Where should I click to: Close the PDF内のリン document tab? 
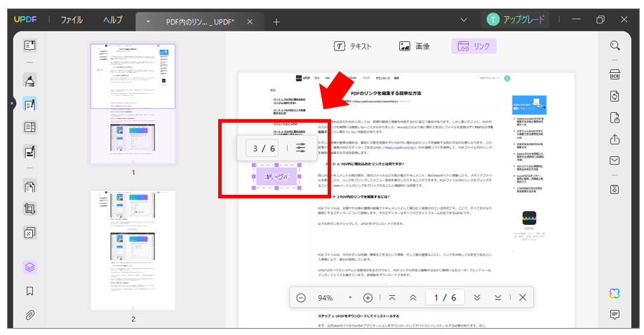(250, 22)
